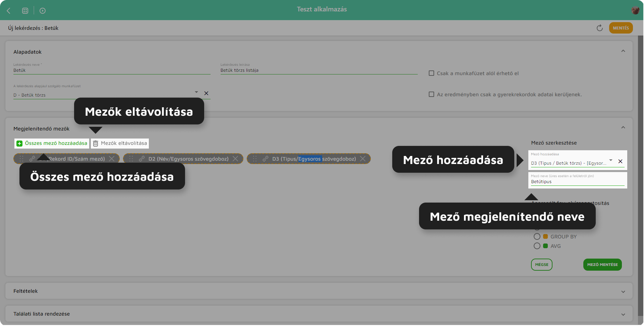Select the D3 (Típus/Egysoros szövegdoboz) chip
The width and height of the screenshot is (644, 326).
308,159
